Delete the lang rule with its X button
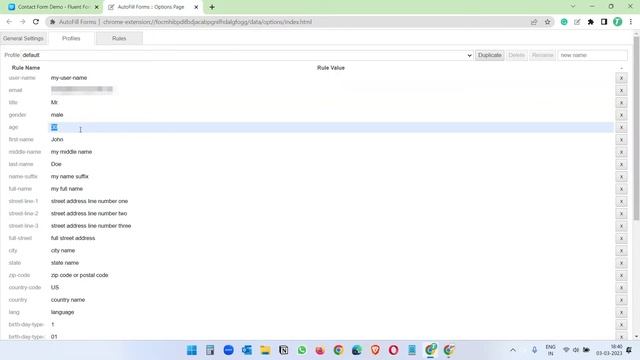This screenshot has height=360, width=640. pyautogui.click(x=621, y=312)
